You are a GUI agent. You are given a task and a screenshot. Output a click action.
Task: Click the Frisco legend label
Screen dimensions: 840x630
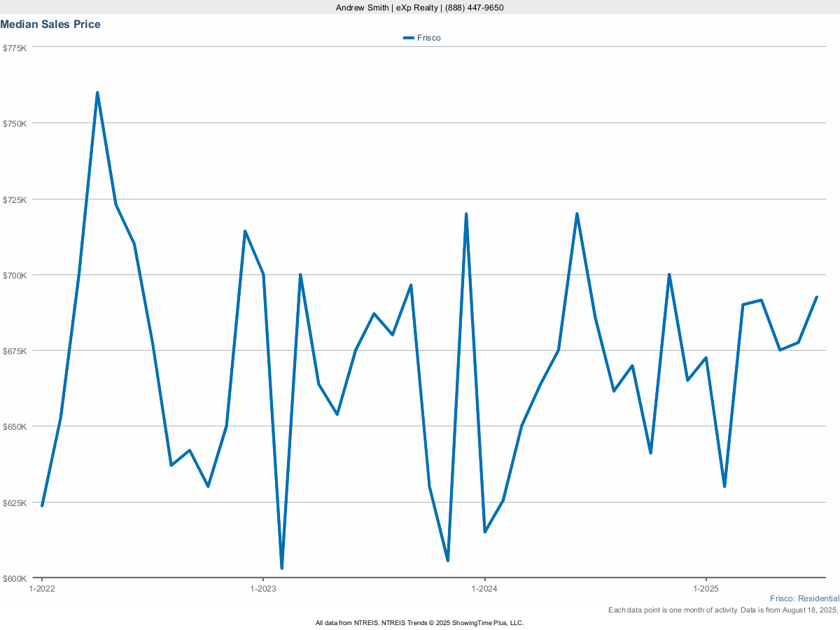point(429,38)
